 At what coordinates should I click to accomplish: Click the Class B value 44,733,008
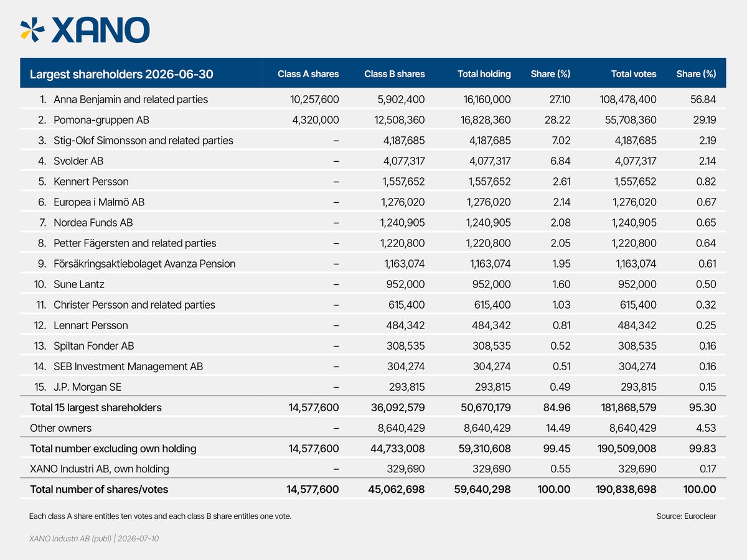pos(398,449)
